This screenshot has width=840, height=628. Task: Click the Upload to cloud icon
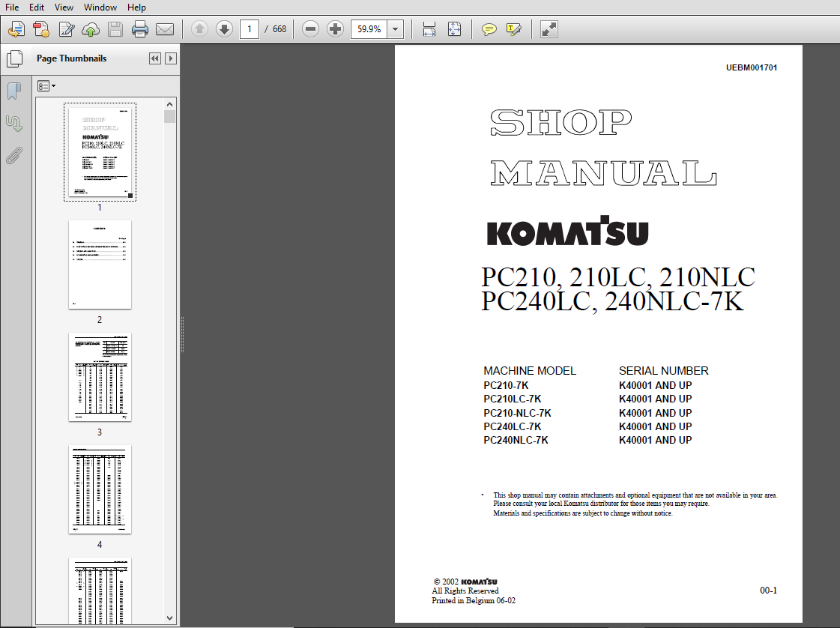pyautogui.click(x=91, y=29)
